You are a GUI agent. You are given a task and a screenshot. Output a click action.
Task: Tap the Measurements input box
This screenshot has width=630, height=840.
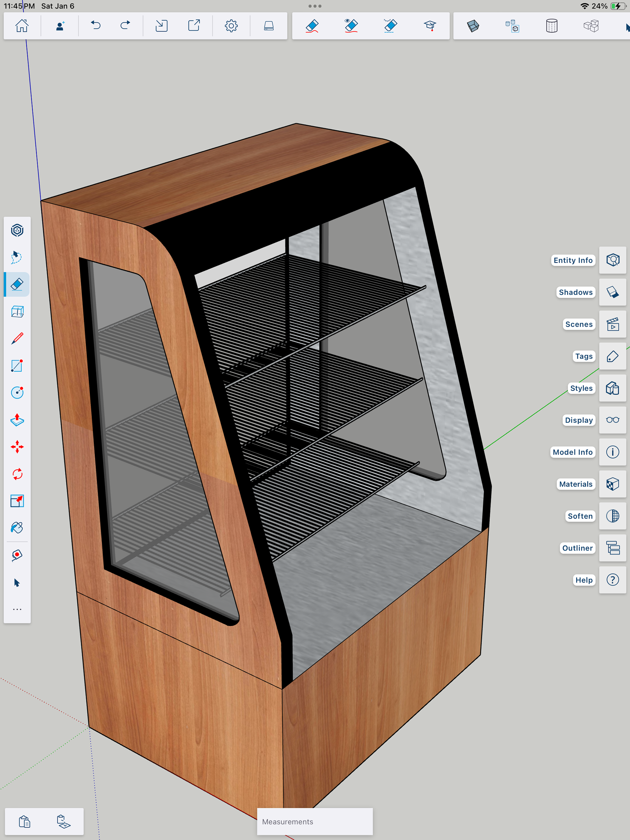pos(315,821)
